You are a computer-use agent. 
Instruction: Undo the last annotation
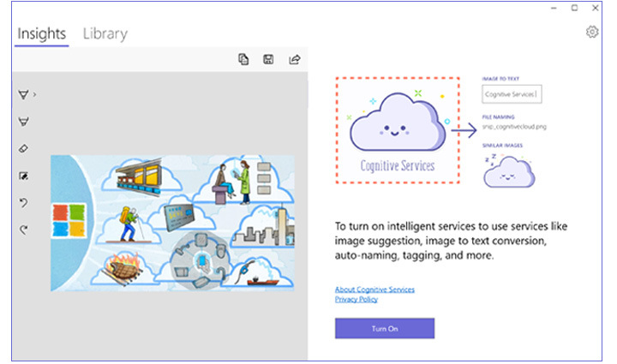pos(23,203)
